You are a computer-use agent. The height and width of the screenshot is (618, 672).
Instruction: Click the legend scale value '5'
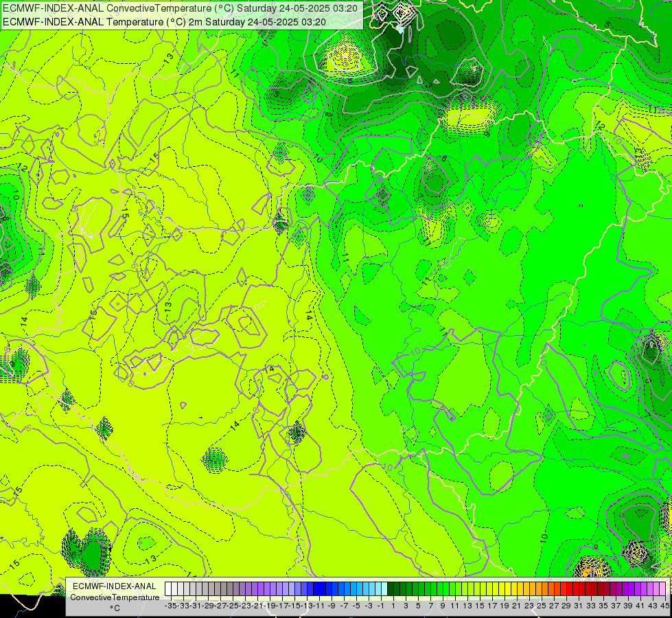(418, 606)
